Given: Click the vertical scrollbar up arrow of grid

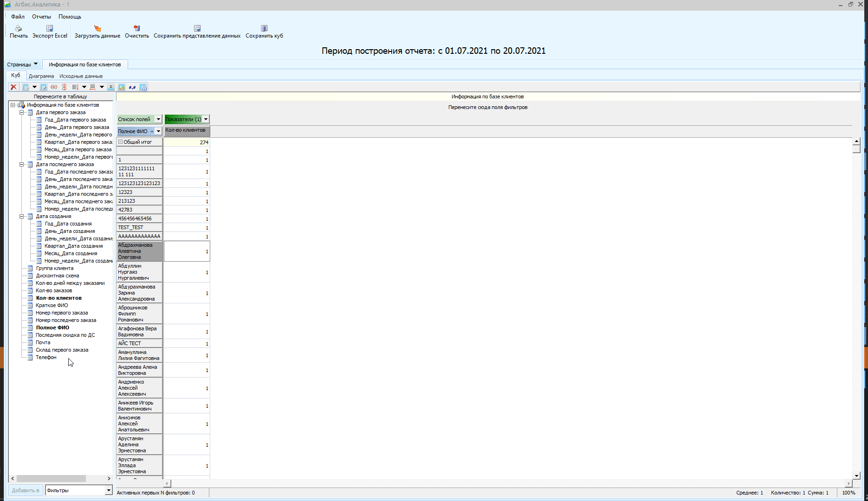Looking at the screenshot, I should [856, 141].
